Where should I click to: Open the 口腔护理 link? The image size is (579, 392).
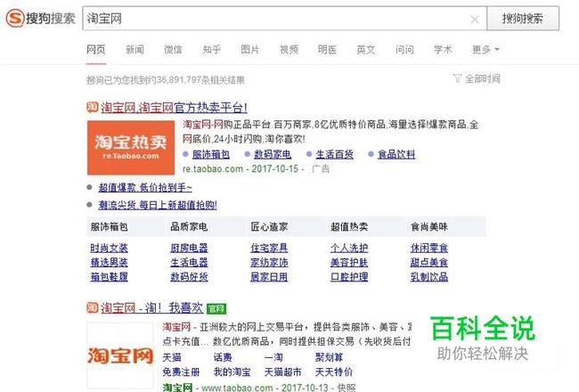pos(349,277)
